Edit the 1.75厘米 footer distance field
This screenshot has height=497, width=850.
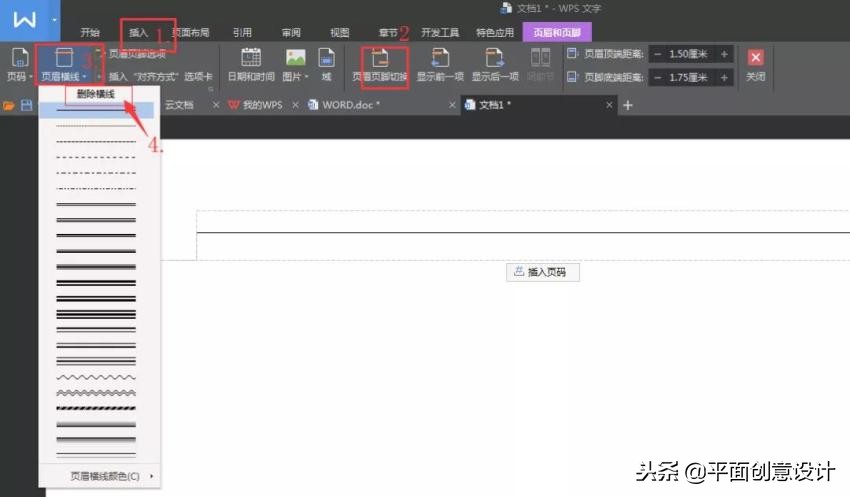click(x=688, y=78)
